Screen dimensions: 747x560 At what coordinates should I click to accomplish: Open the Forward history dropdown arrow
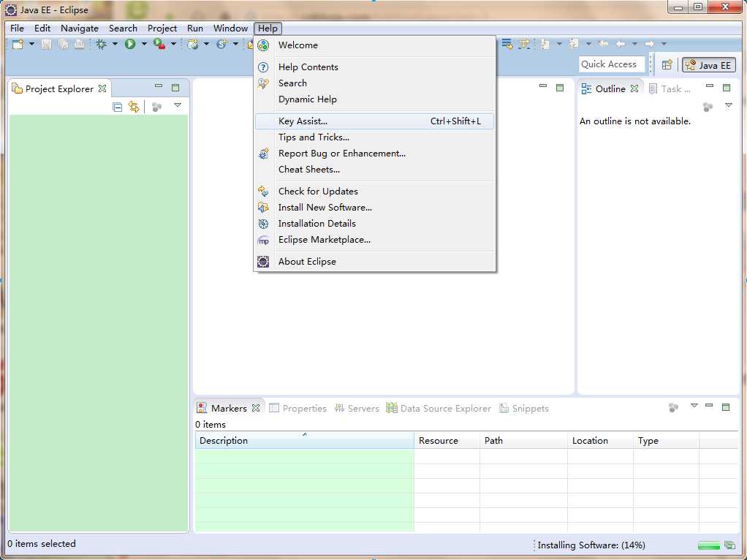pyautogui.click(x=664, y=44)
